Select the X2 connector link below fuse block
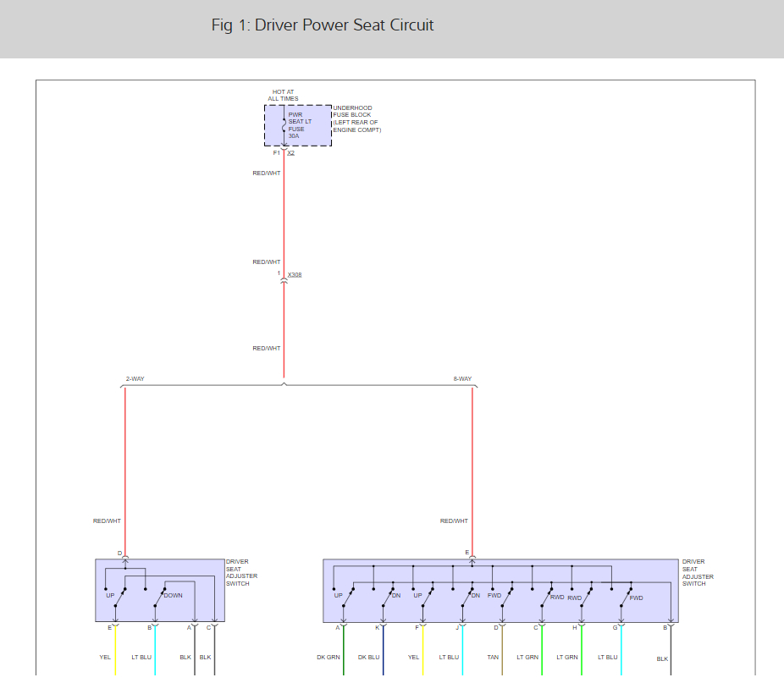This screenshot has height=694, width=784. pos(291,153)
